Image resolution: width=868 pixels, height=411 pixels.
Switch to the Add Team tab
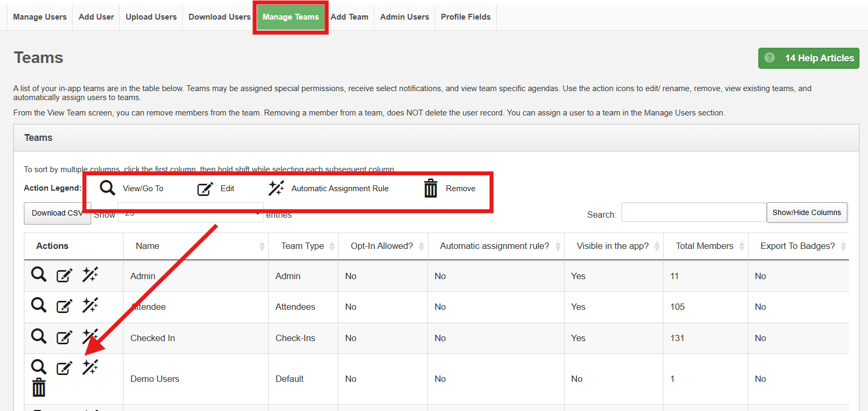[349, 17]
